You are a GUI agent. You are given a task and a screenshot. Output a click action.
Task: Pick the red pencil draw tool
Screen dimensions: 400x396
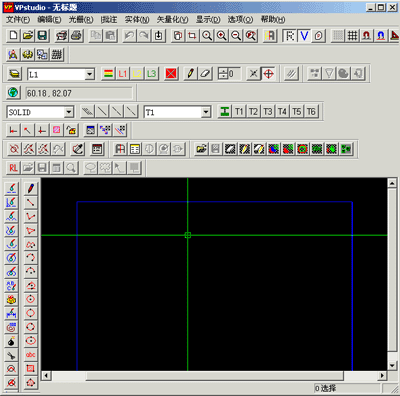point(31,188)
